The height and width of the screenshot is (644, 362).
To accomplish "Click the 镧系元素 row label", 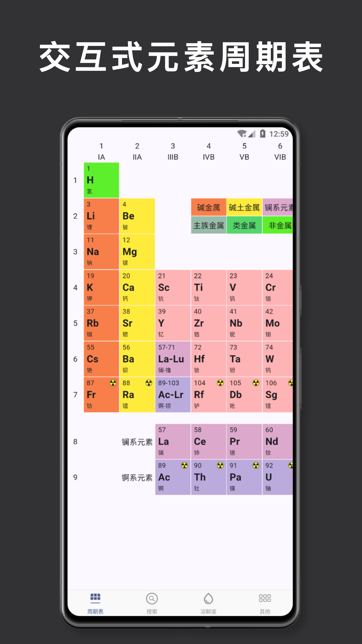I will pyautogui.click(x=137, y=442).
